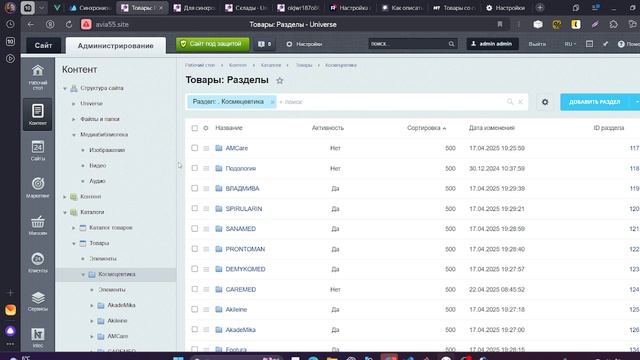Expand the Файлы и папки node

73,119
